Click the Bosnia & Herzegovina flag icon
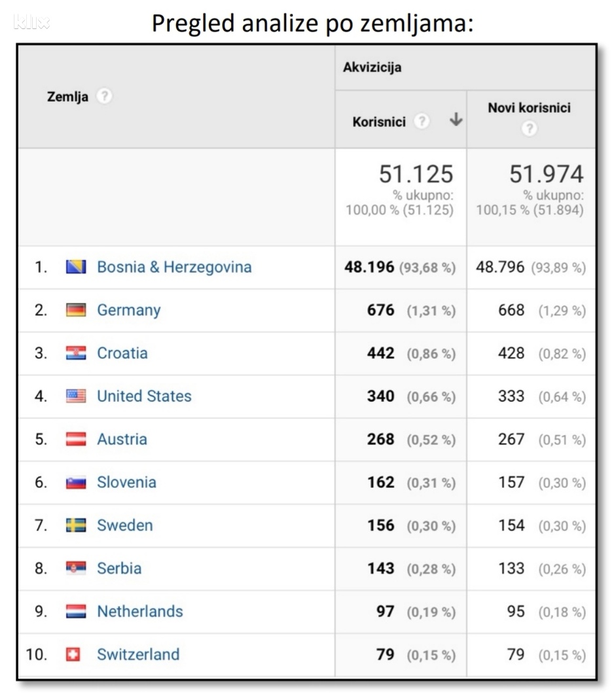The width and height of the screenshot is (614, 700). click(x=76, y=267)
